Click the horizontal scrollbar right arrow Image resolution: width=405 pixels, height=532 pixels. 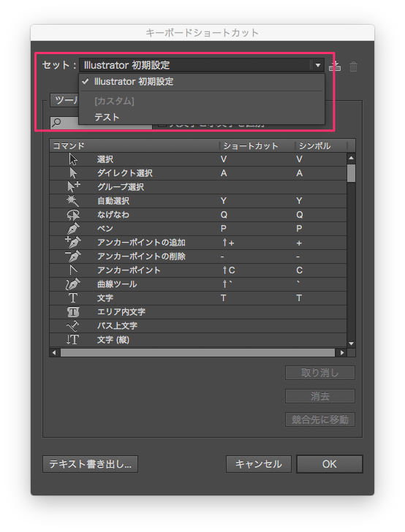[x=342, y=352]
